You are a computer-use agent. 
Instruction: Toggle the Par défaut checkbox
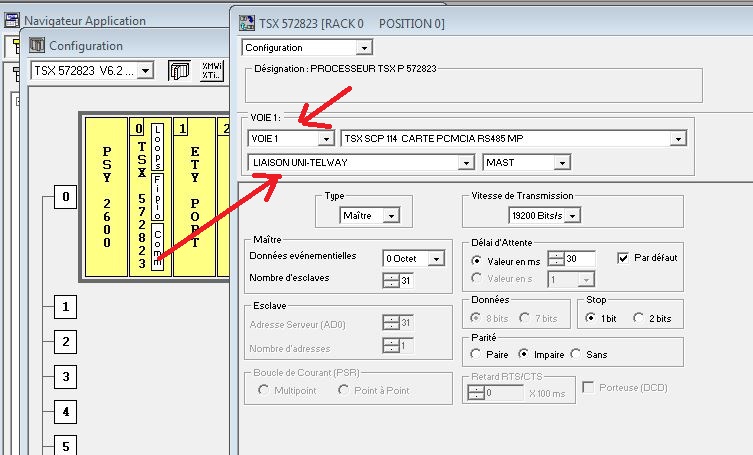tap(623, 258)
